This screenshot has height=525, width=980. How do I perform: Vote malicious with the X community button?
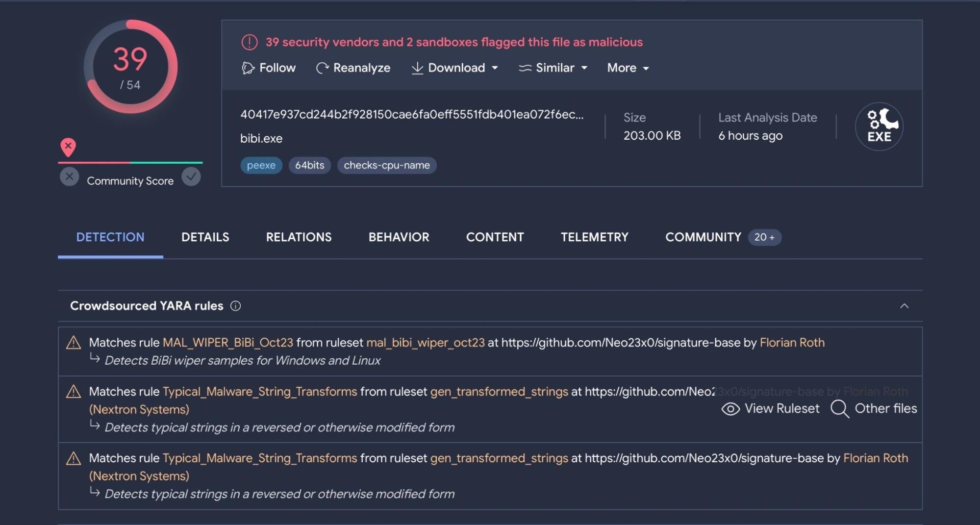(70, 176)
